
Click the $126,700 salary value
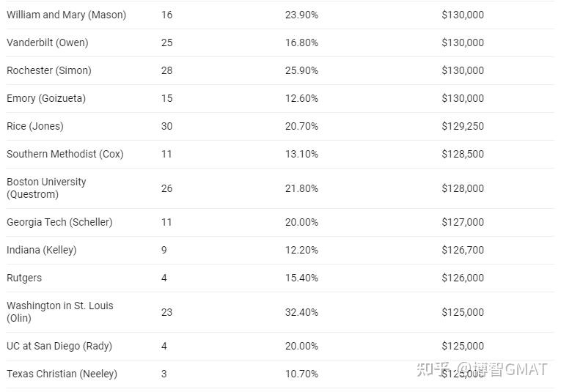(x=463, y=250)
